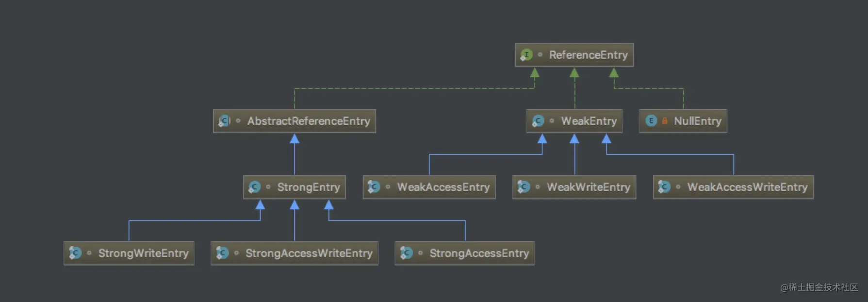Select the ReferenceEntry label

pyautogui.click(x=588, y=55)
